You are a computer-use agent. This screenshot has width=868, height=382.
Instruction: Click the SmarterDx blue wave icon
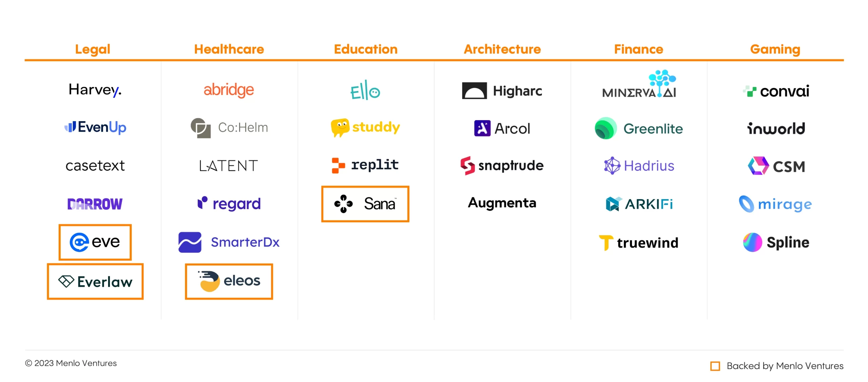(x=190, y=242)
